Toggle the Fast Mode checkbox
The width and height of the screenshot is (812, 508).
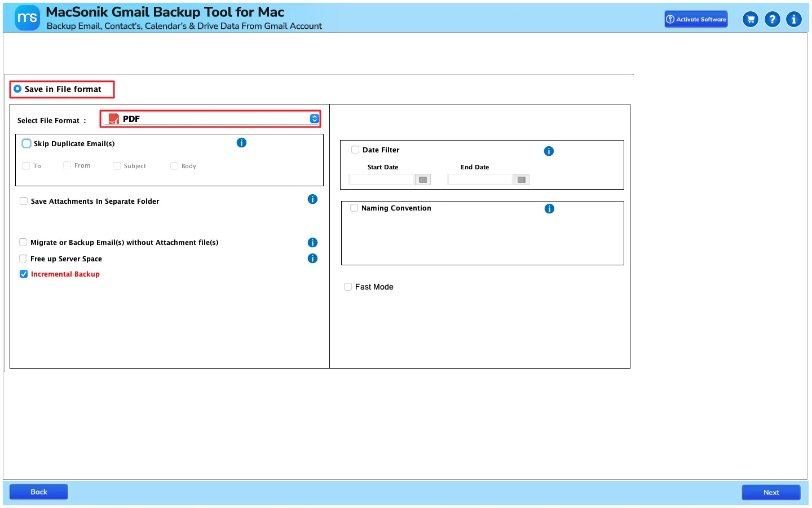pyautogui.click(x=348, y=287)
